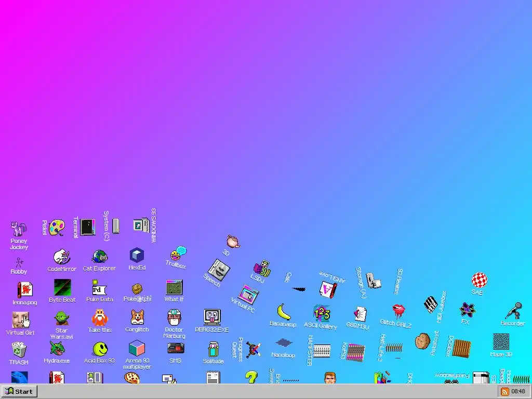Viewport: 532px width, 399px height.
Task: Launch the LSDJ icon
Action: click(262, 269)
